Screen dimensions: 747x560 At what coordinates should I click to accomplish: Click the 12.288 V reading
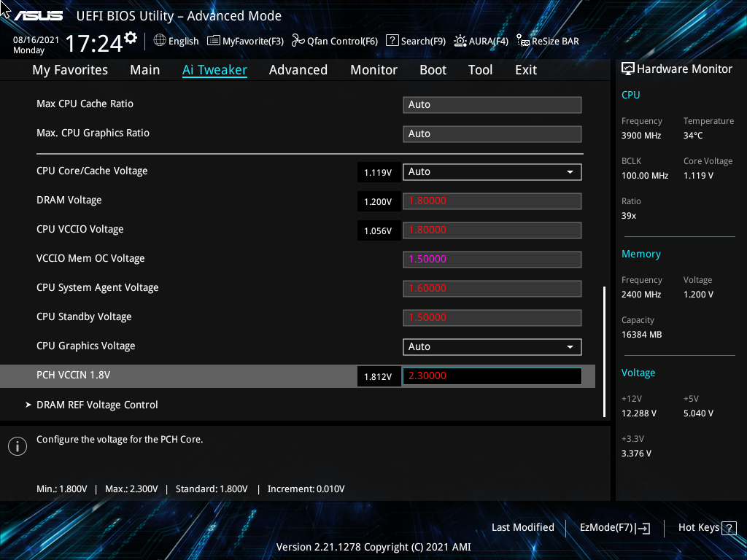coord(638,413)
